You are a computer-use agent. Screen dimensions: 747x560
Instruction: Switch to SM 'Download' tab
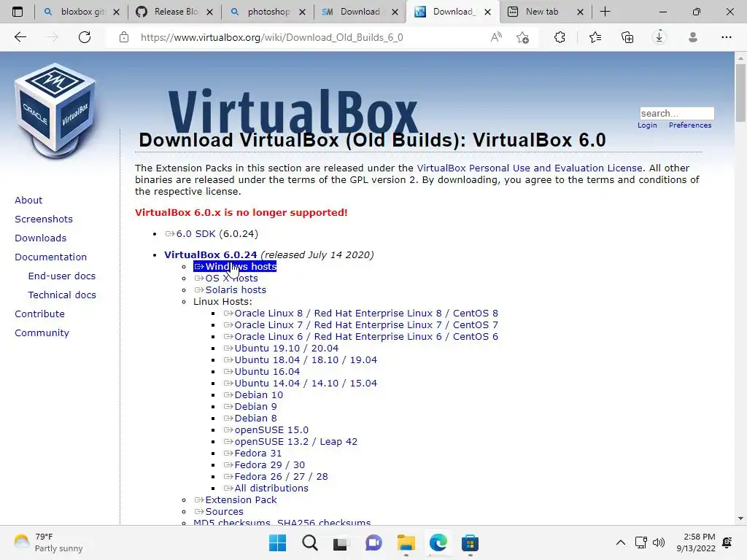coord(360,12)
